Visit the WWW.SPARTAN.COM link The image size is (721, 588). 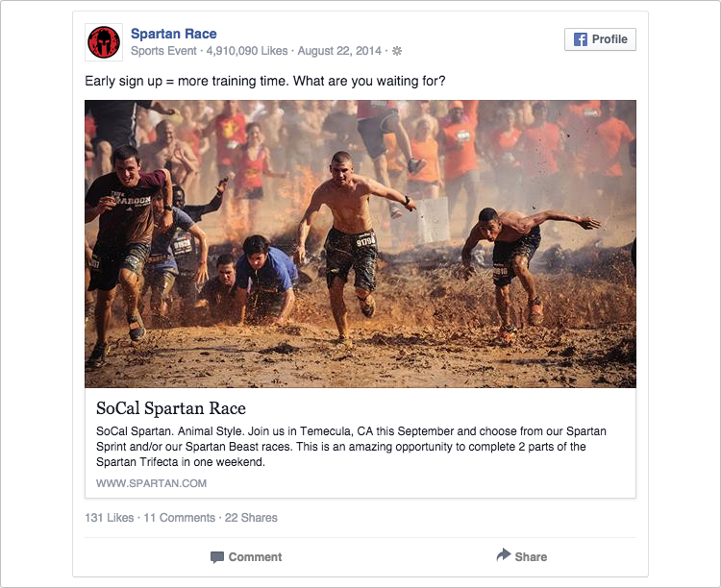(152, 483)
